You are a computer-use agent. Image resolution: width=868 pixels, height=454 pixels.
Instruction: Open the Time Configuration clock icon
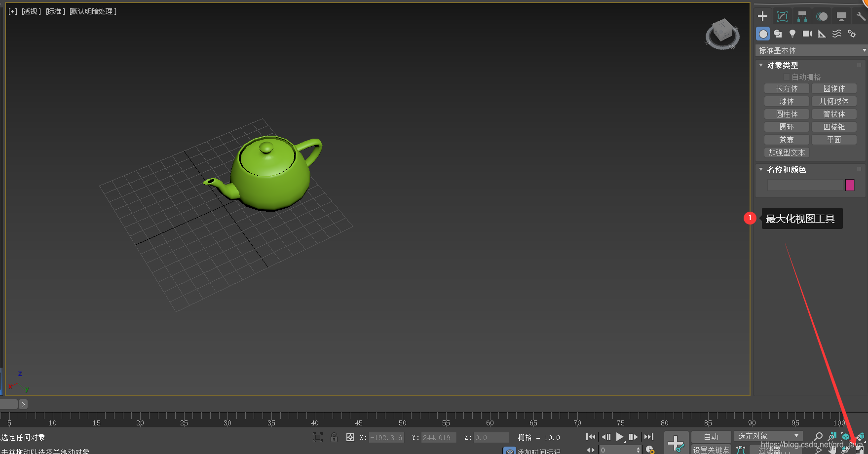click(x=650, y=450)
